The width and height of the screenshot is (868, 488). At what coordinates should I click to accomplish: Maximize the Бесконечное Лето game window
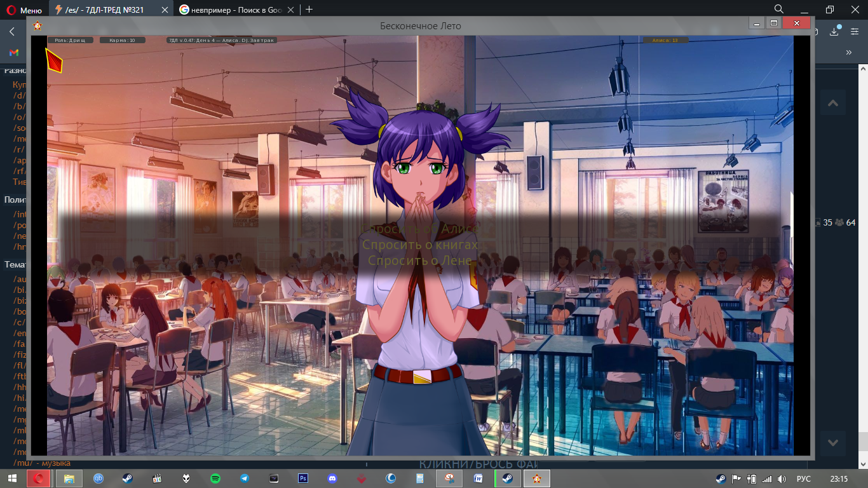click(774, 24)
